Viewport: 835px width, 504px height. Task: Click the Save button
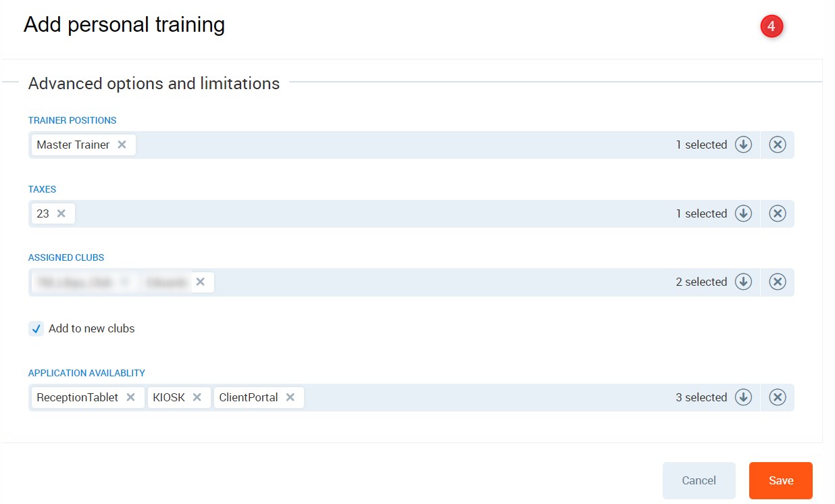click(x=780, y=480)
